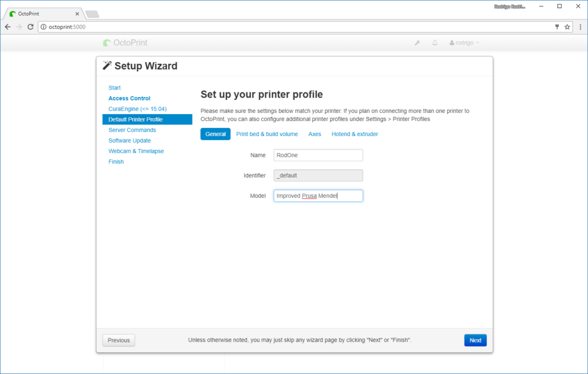Reload the OctoPrint page
588x374 pixels.
(30, 27)
